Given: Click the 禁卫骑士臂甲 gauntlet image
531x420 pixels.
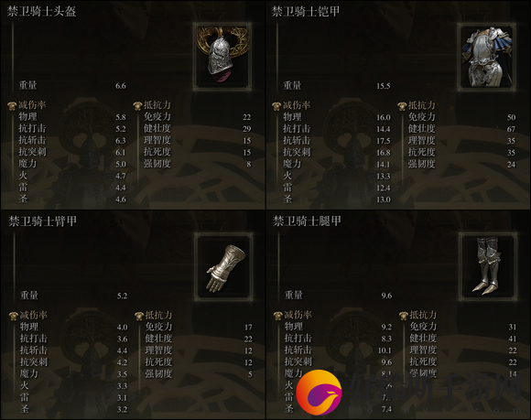Looking at the screenshot, I should point(224,266).
